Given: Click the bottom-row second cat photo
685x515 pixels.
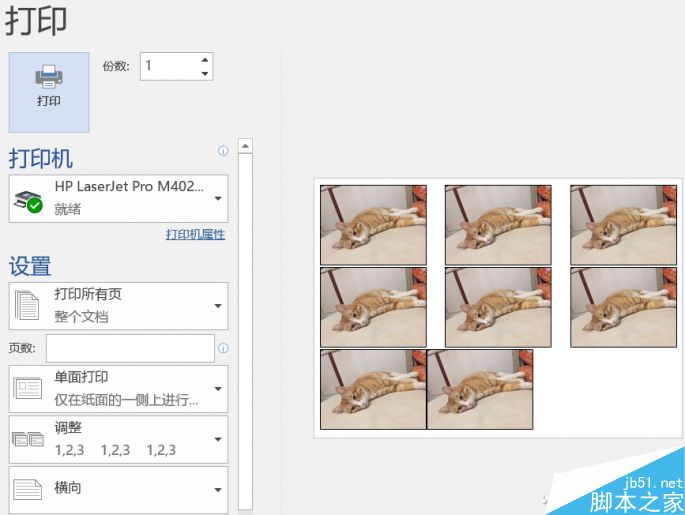Looking at the screenshot, I should (480, 389).
